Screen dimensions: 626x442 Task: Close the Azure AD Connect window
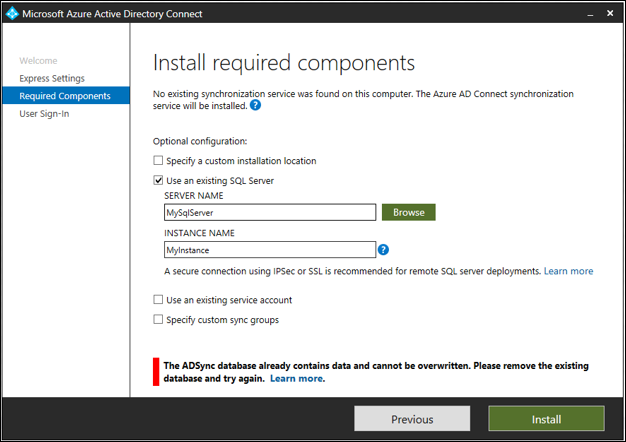pyautogui.click(x=607, y=14)
